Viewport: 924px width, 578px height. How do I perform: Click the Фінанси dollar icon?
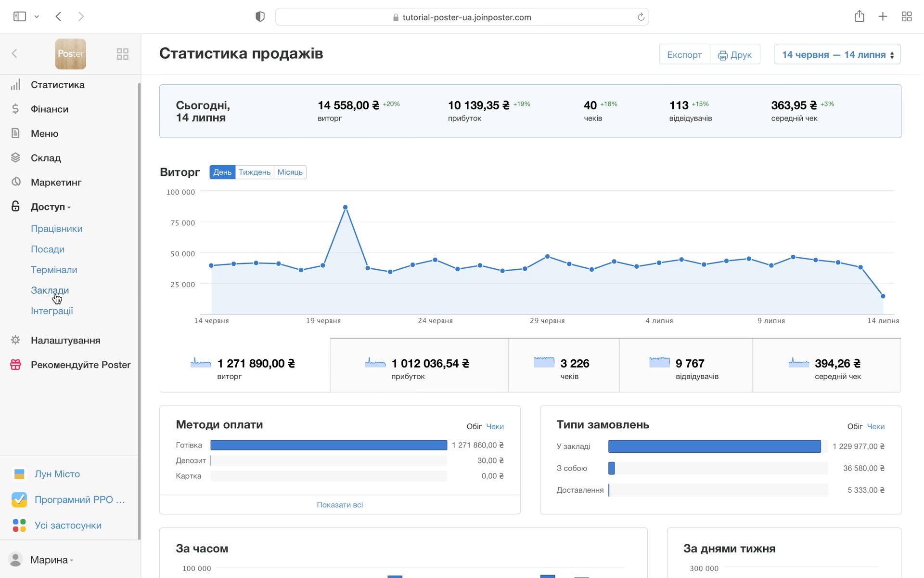(x=15, y=109)
